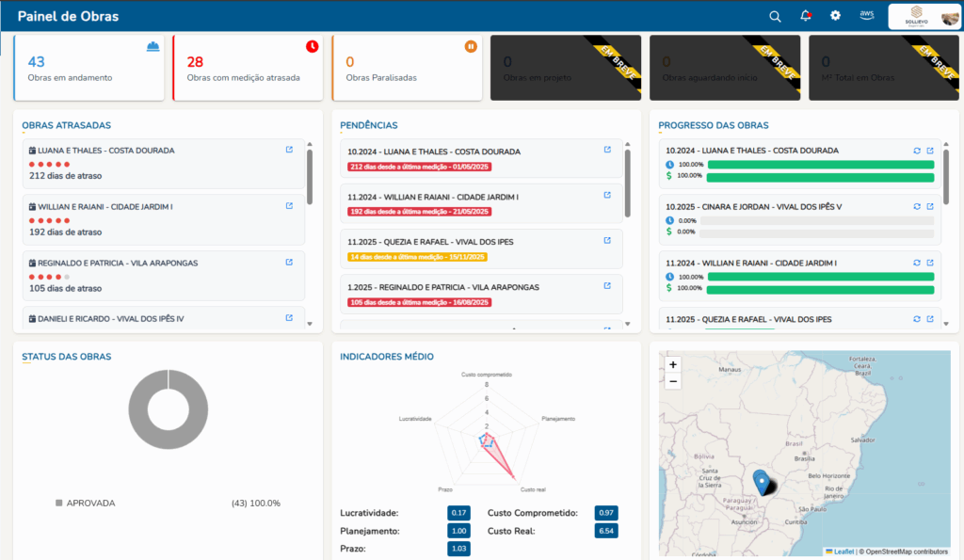Viewport: 964px width, 560px height.
Task: Click the search magnifier icon in header
Action: (x=775, y=16)
